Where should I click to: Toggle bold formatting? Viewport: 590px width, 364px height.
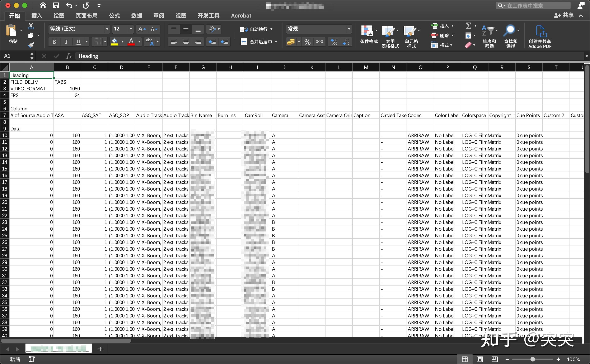pyautogui.click(x=54, y=42)
